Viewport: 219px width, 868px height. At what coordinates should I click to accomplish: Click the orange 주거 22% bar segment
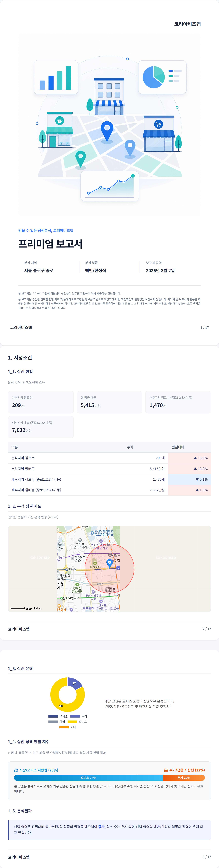point(184,778)
